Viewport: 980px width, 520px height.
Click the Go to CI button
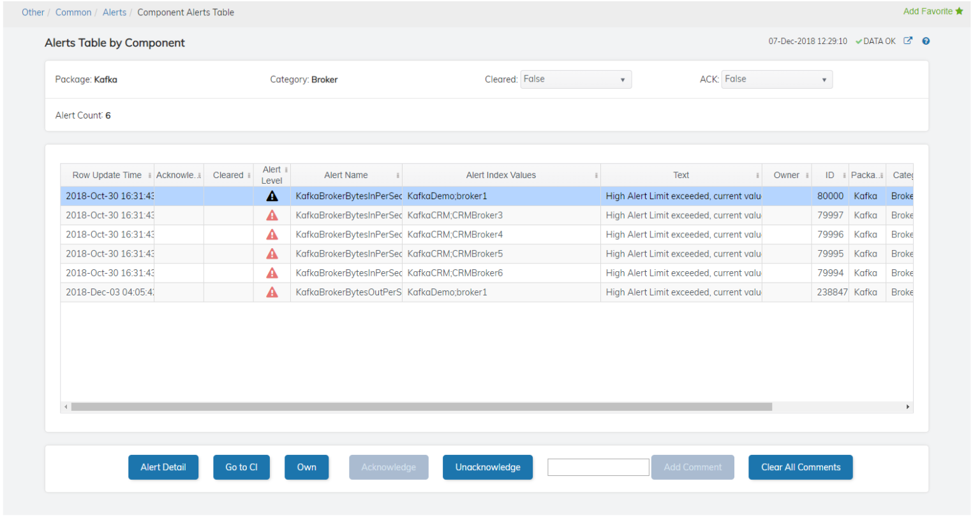[x=241, y=467]
